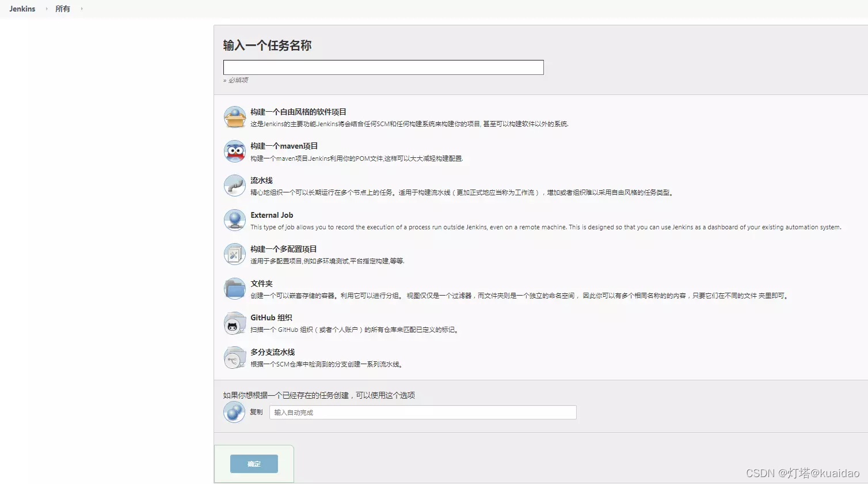Screen dimensions: 868x484
Task: Select the 多分支流水线 title
Action: (273, 352)
